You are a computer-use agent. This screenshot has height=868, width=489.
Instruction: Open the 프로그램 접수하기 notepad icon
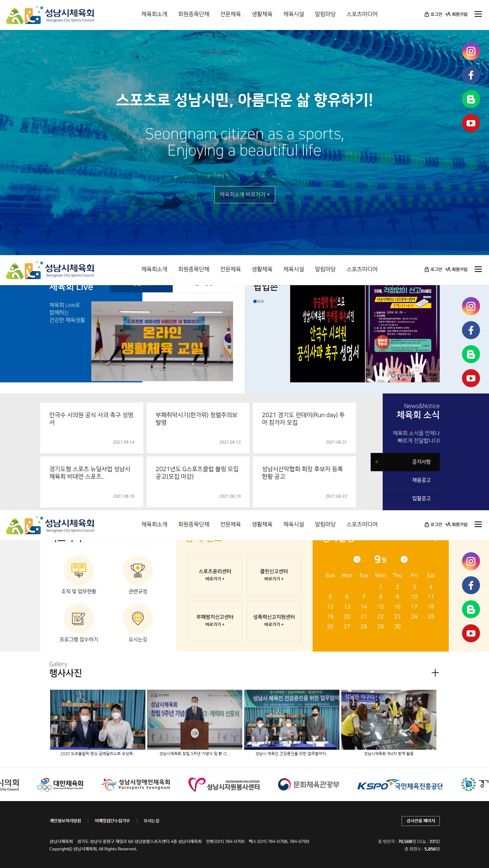pyautogui.click(x=79, y=618)
